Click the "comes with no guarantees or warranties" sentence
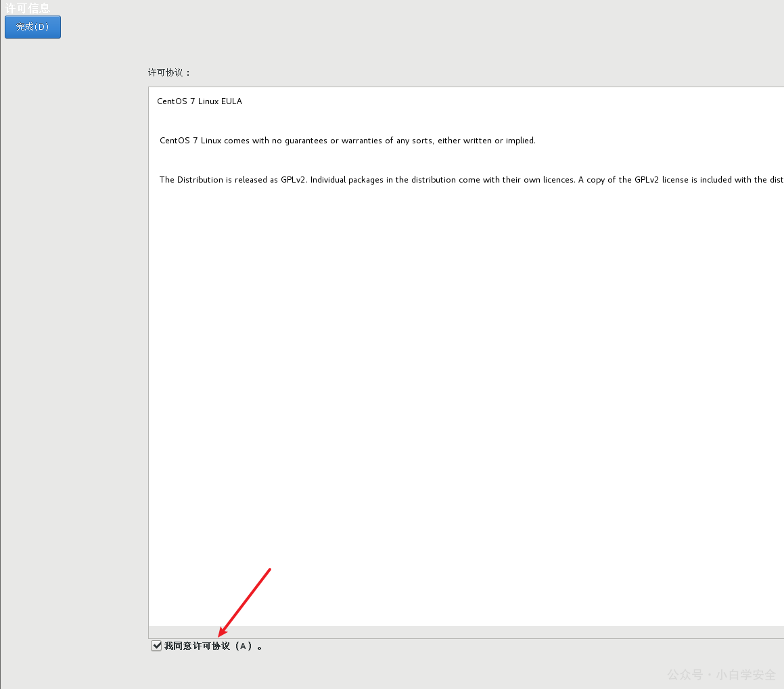The height and width of the screenshot is (689, 784). coord(348,141)
